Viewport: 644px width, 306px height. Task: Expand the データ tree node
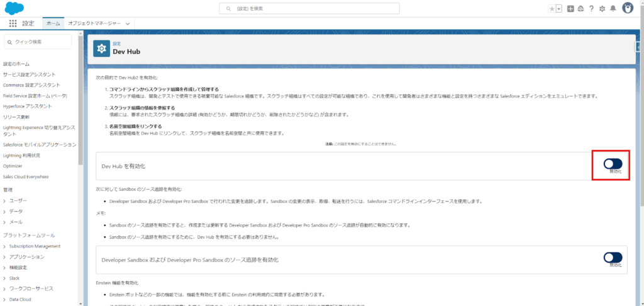point(4,212)
